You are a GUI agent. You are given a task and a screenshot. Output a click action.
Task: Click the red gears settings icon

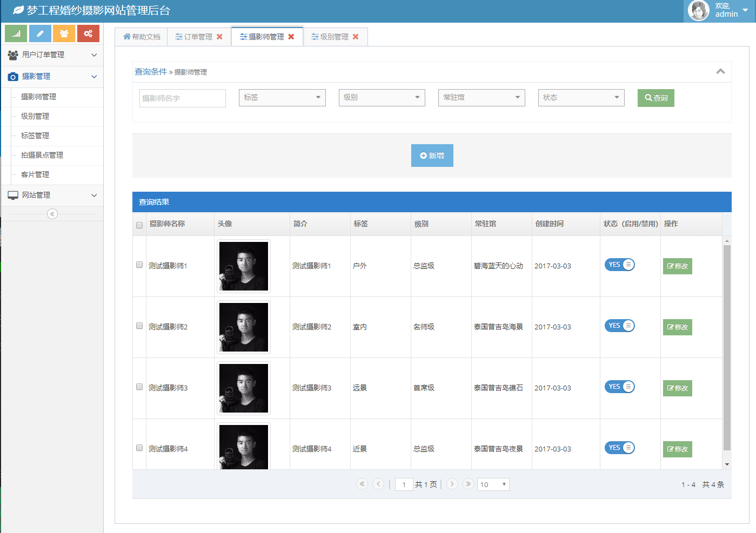89,33
